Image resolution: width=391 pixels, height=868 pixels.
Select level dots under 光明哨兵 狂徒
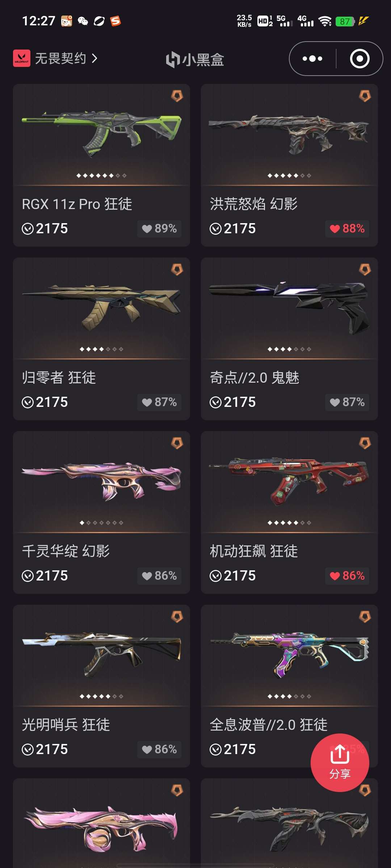[101, 696]
